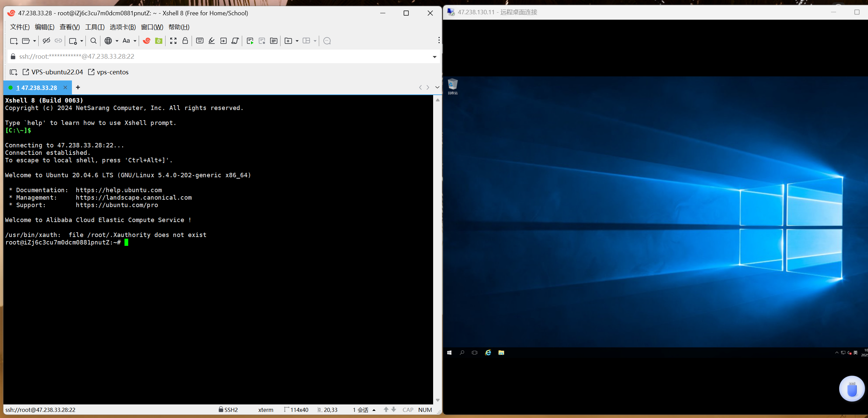Image resolution: width=868 pixels, height=418 pixels.
Task: Switch to fullscreen mode icon
Action: tap(173, 41)
